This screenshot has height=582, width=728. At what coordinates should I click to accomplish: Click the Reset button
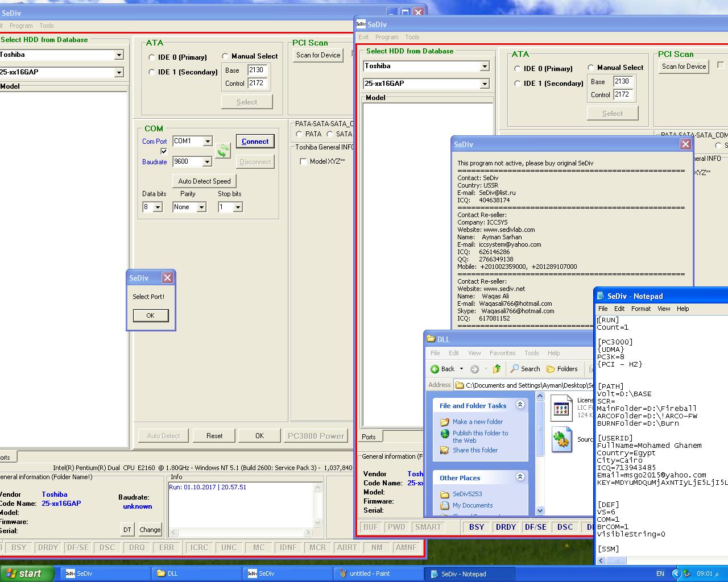[214, 436]
